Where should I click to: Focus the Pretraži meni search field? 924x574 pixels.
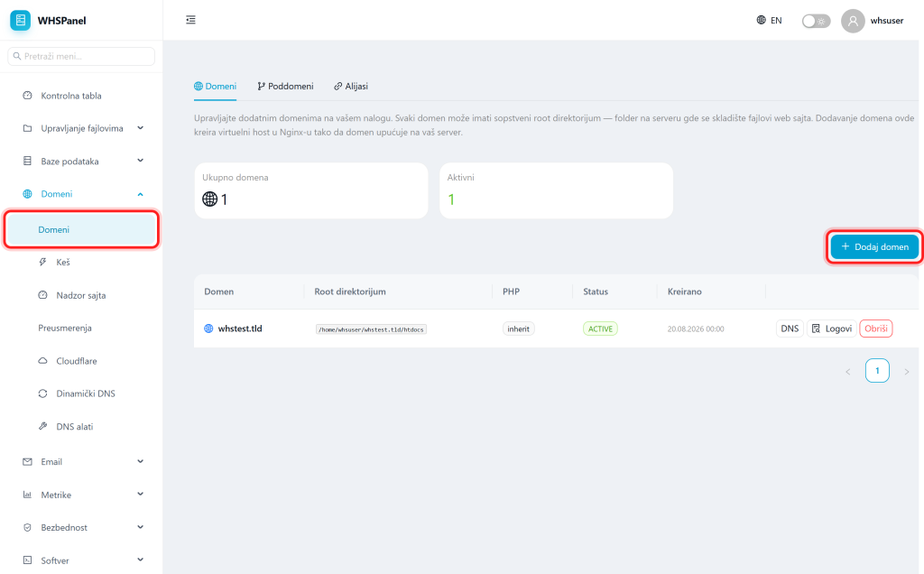[81, 56]
